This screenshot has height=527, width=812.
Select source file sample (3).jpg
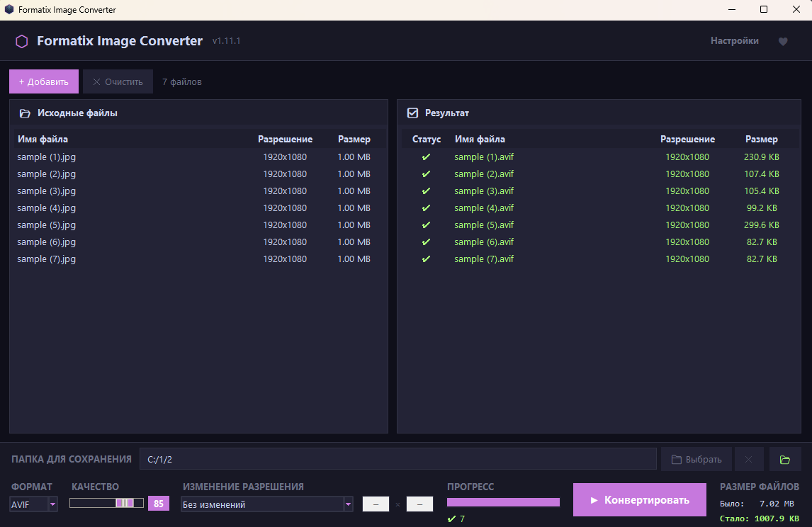pos(198,191)
